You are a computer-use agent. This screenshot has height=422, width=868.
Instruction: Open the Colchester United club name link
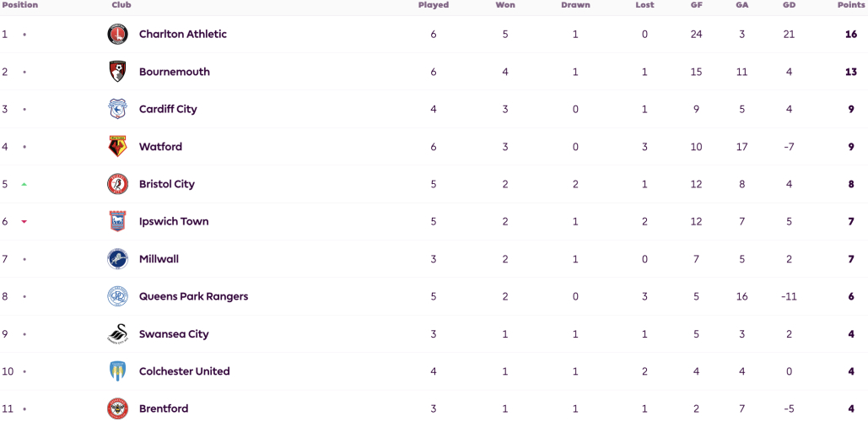(185, 371)
